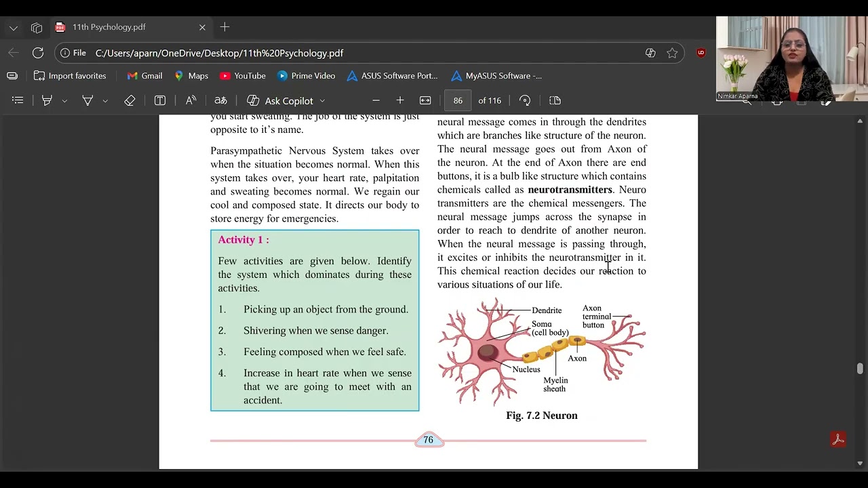Click 'Feeling composed when we feel safe'
This screenshot has height=488, width=868.
tap(325, 352)
